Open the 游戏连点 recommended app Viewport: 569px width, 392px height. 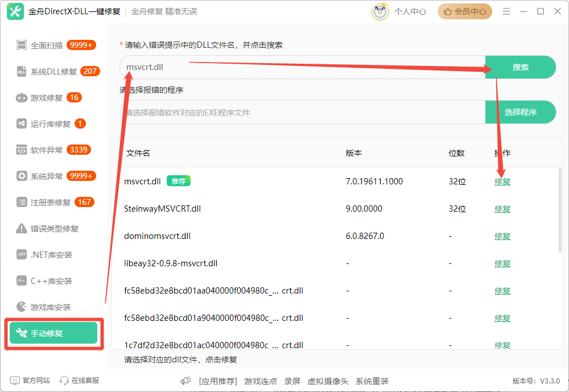261,381
